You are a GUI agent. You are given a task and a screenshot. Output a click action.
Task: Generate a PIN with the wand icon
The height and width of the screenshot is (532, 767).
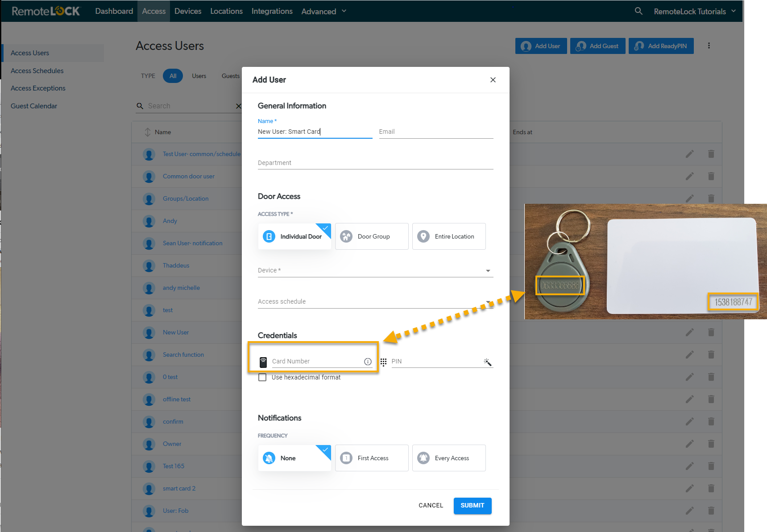(487, 362)
